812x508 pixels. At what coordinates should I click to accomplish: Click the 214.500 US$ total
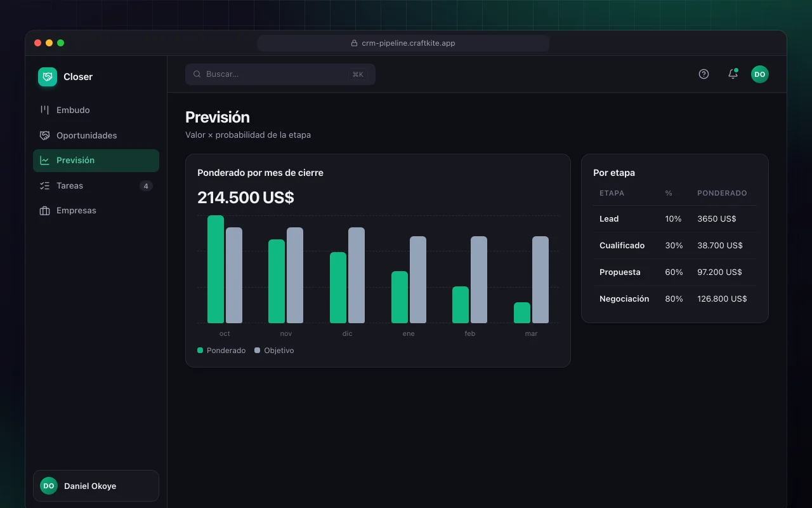[246, 197]
